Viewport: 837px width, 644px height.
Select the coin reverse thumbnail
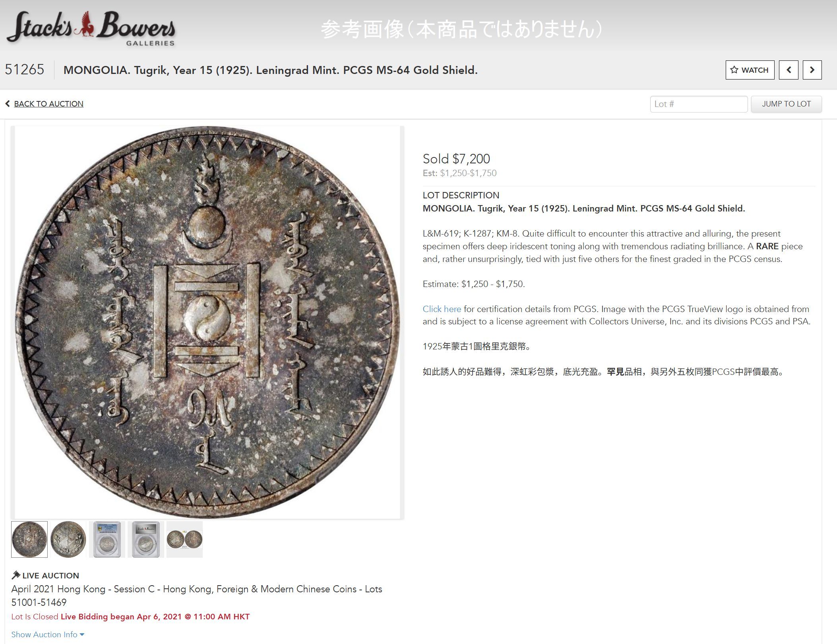pyautogui.click(x=68, y=539)
